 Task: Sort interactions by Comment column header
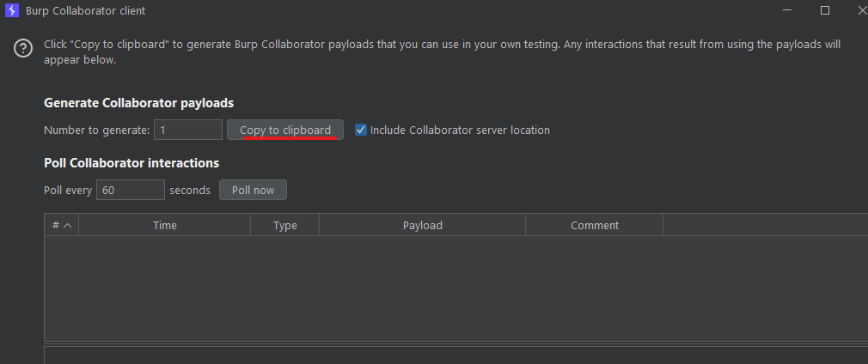tap(595, 225)
